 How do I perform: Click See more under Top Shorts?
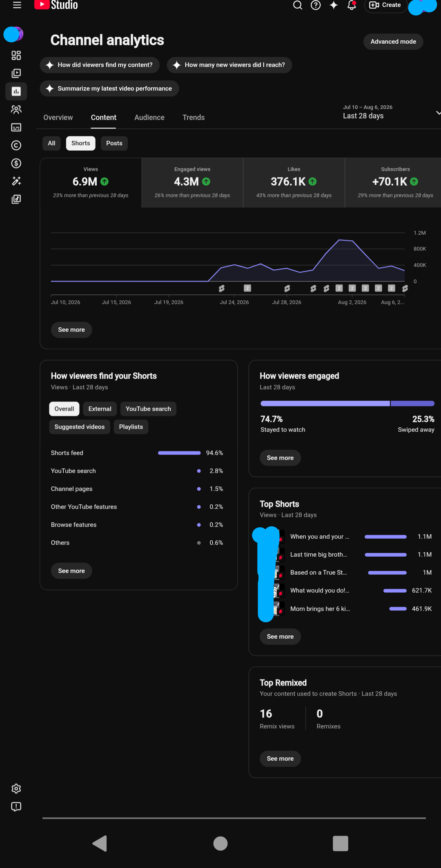pos(280,637)
